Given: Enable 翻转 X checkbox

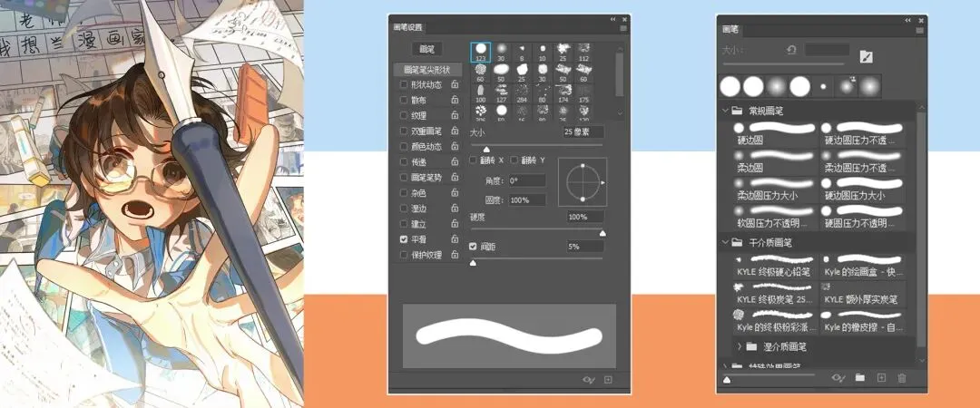Looking at the screenshot, I should click(x=473, y=160).
